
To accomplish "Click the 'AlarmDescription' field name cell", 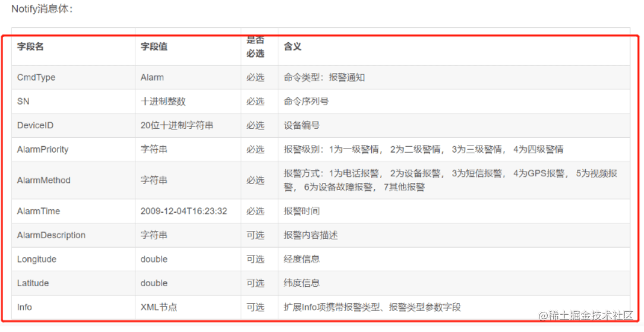I will tap(51, 235).
